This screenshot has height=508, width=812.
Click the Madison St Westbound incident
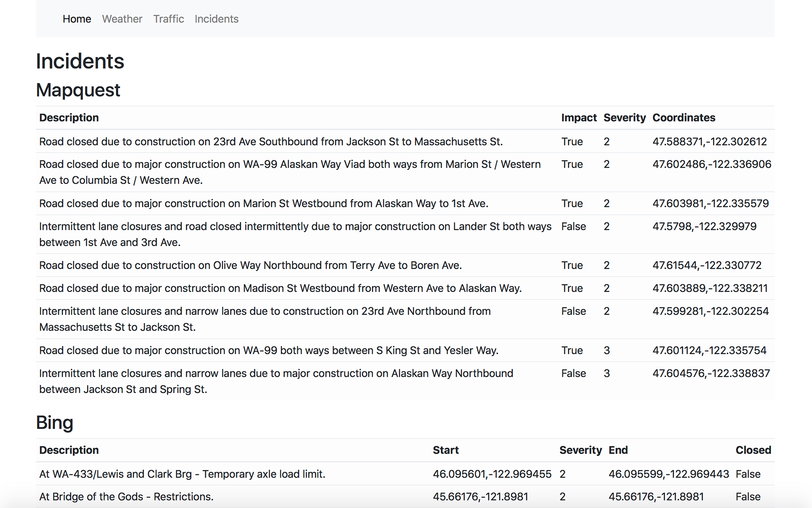point(280,288)
